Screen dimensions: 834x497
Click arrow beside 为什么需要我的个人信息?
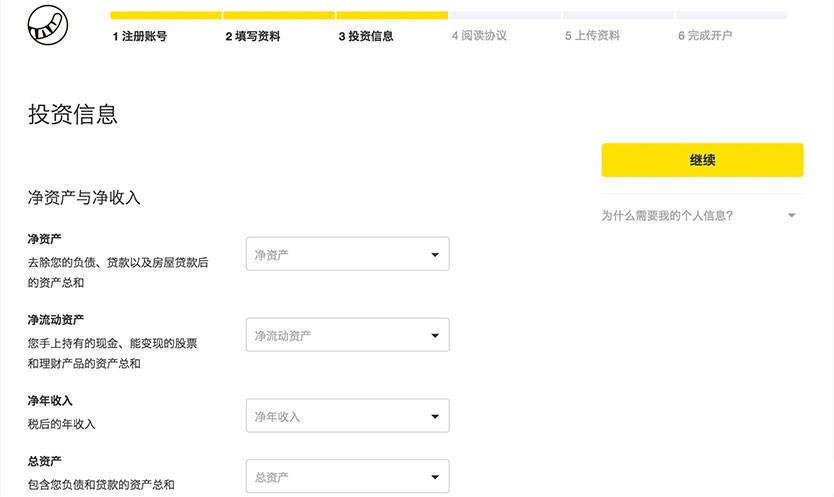[x=791, y=216]
